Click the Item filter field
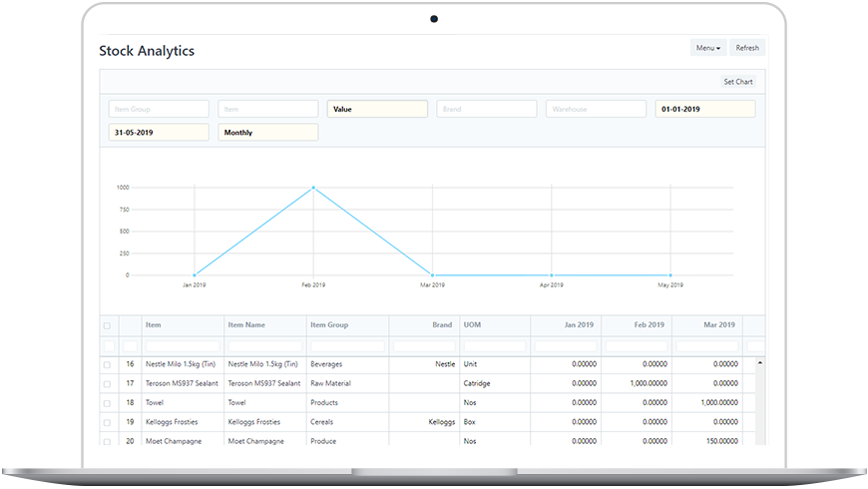Screen dimensions: 868x489 pyautogui.click(x=267, y=109)
